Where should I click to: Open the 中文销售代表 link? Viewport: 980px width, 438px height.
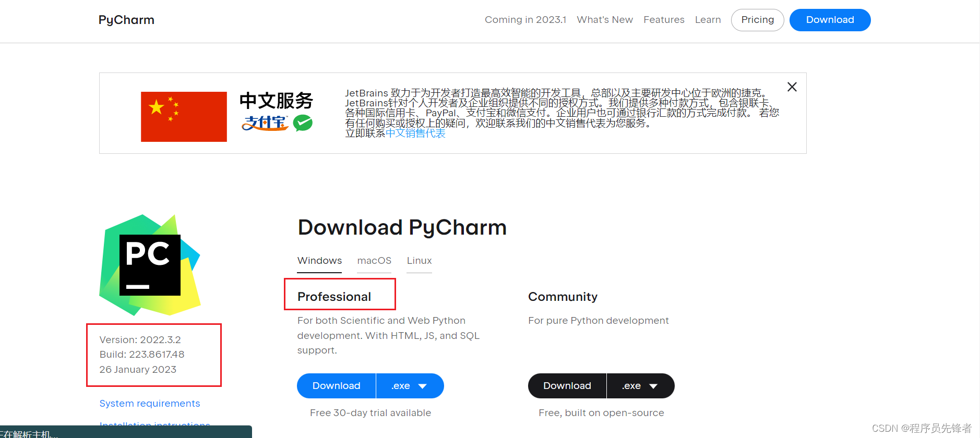[415, 133]
